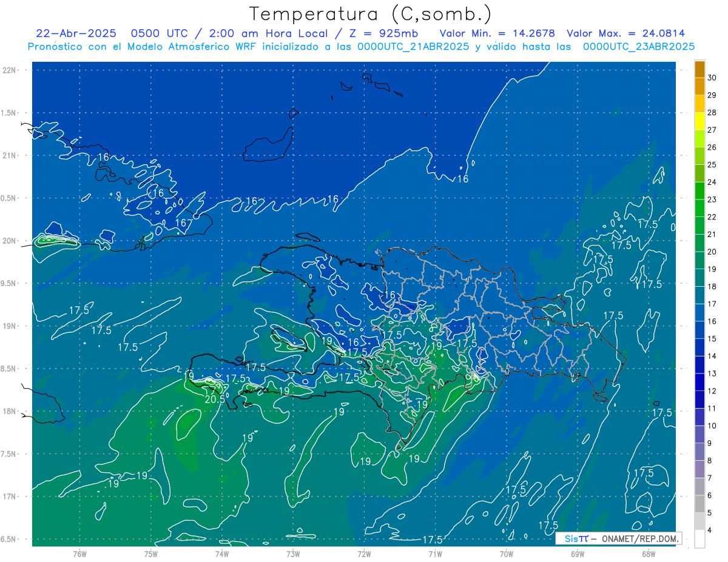Click the color scale value '22'
728x562 pixels.
pos(712,217)
